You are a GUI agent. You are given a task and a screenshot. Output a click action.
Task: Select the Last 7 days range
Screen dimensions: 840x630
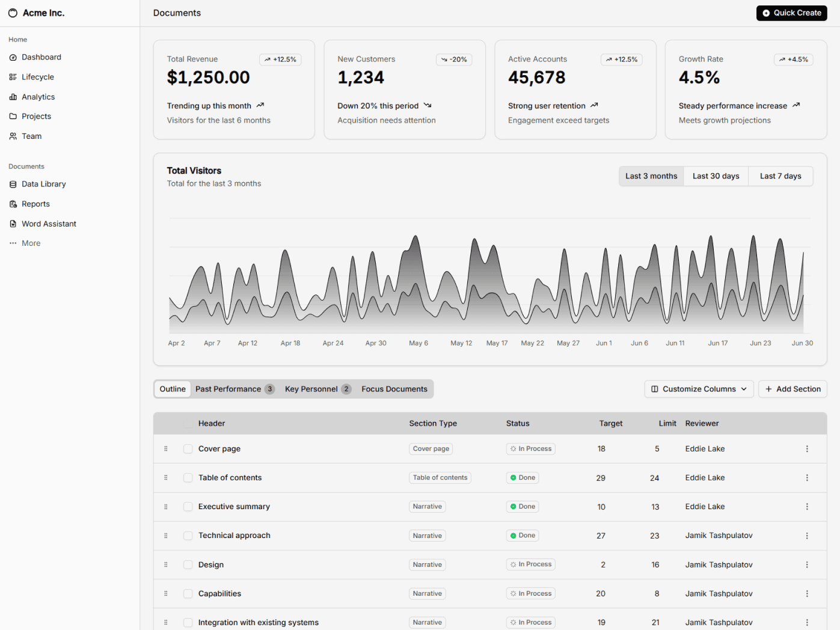[780, 176]
